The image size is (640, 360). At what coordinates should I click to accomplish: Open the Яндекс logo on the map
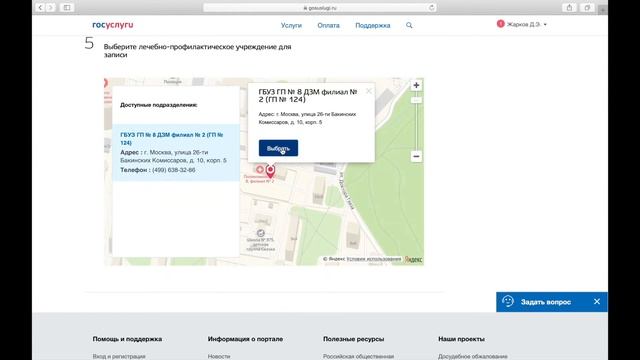413,259
